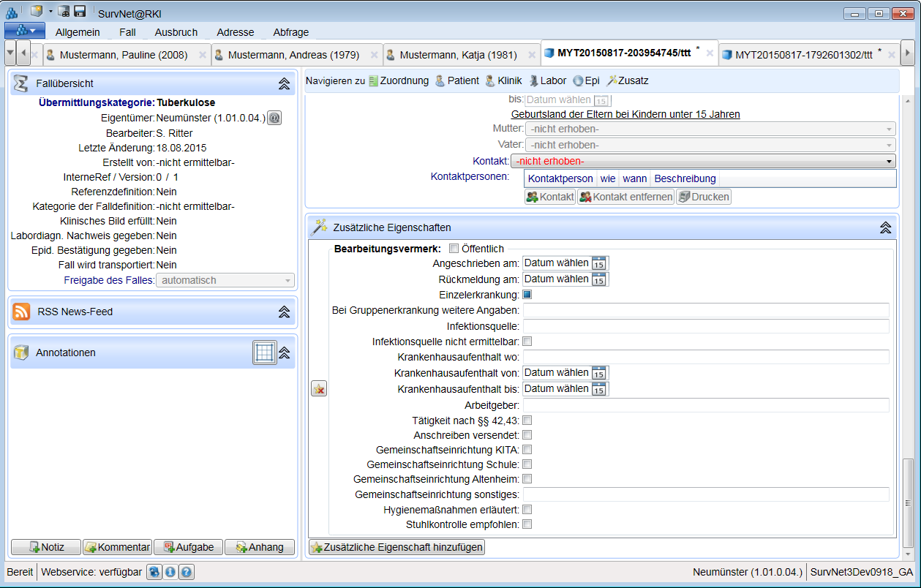Check Gemeinschaftseinrichtung Schule checkbox
The height and width of the screenshot is (588, 921).
527,464
